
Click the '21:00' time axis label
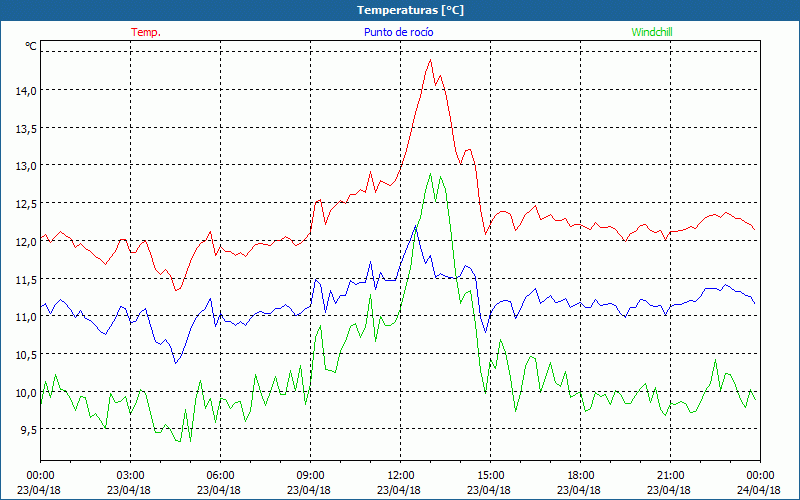point(670,476)
